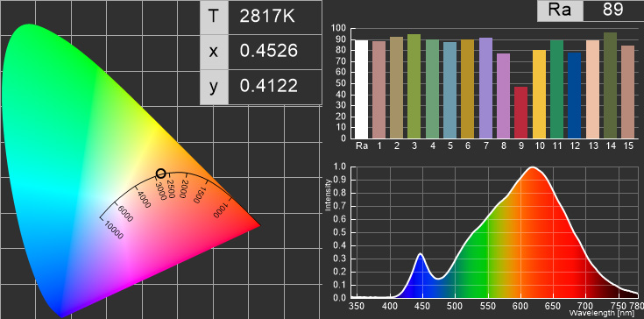Click the black circle marker on Planckian locus
The image size is (644, 319).
click(x=161, y=174)
